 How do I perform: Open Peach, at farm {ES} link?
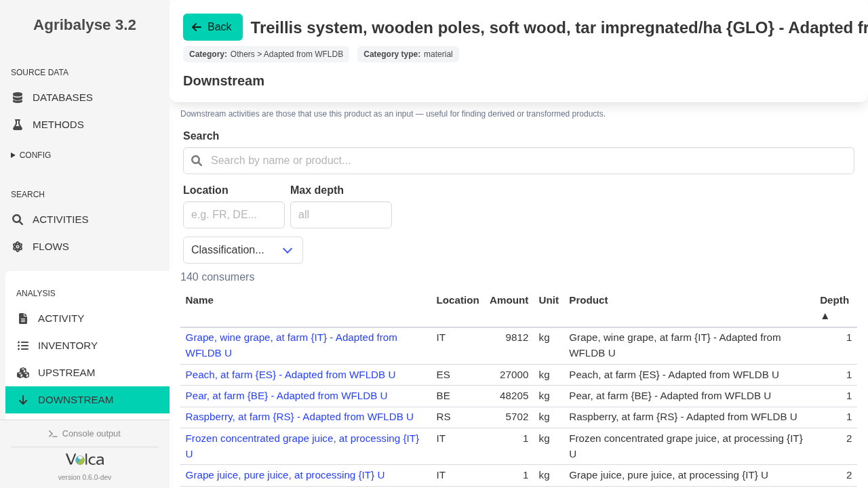(x=290, y=375)
